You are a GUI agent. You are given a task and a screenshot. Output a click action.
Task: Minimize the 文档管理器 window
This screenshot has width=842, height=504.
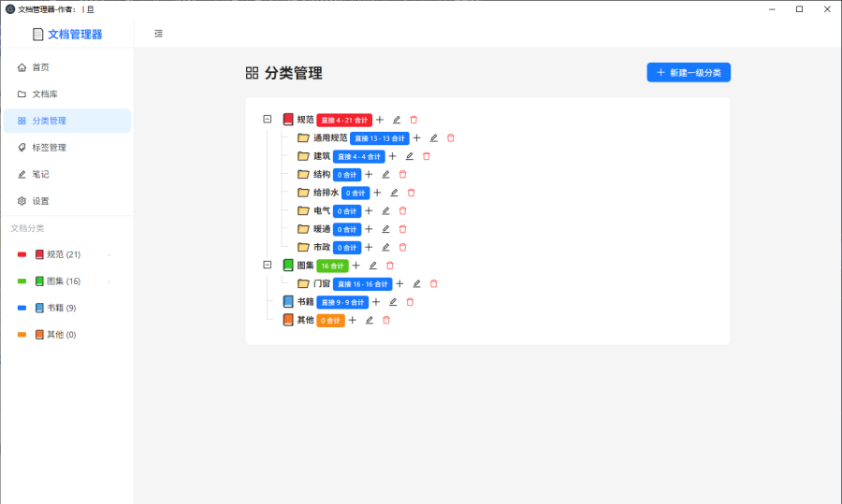coord(772,9)
